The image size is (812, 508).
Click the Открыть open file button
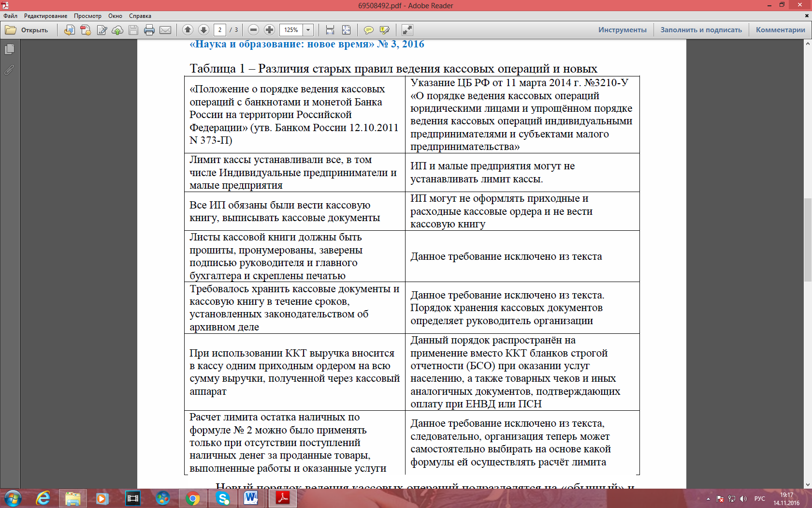[27, 30]
